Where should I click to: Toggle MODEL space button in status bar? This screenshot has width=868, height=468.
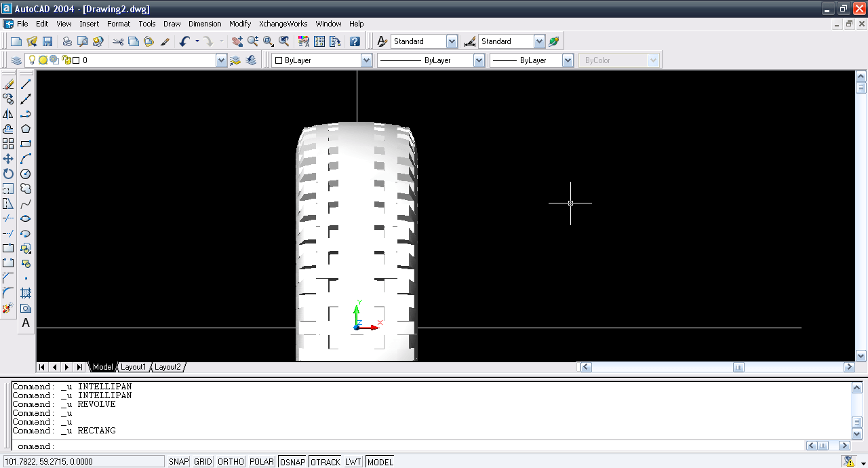tap(380, 462)
